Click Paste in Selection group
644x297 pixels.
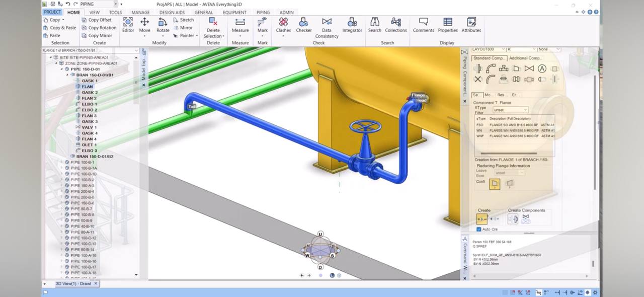51,36
